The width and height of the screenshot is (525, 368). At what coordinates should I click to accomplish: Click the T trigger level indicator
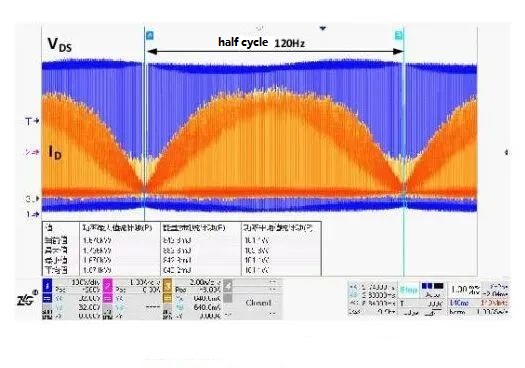32,121
